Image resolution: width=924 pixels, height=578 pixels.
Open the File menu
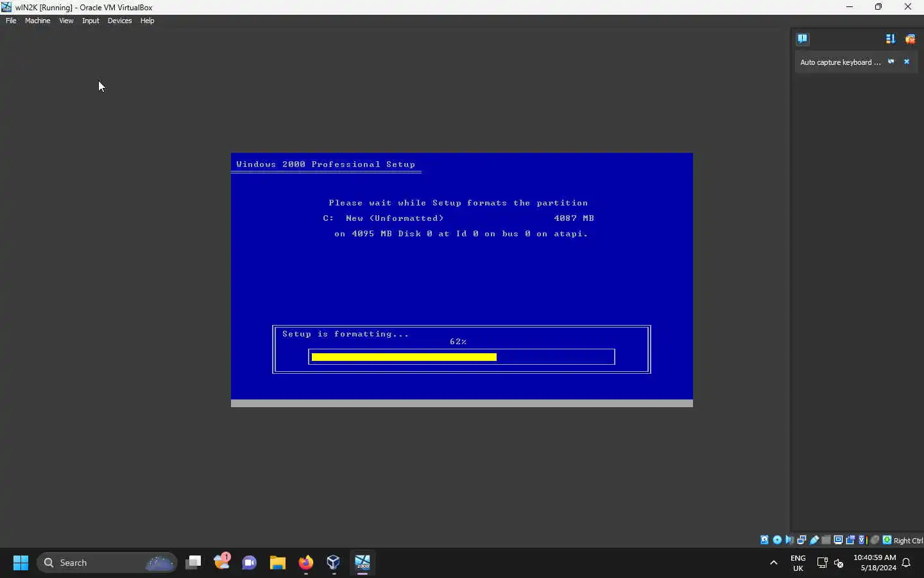[11, 21]
